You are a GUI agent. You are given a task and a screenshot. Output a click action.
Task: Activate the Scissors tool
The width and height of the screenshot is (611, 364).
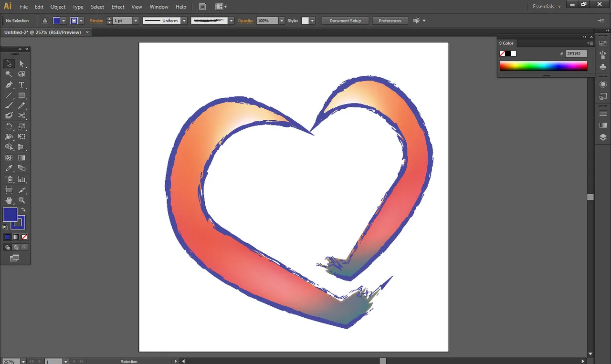click(21, 115)
